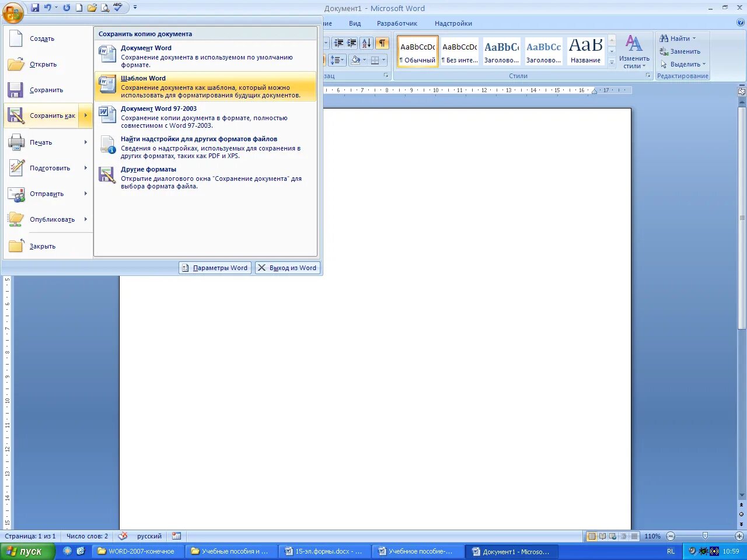Open the Разработчик ribbon tab
This screenshot has width=747, height=560.
pos(397,23)
